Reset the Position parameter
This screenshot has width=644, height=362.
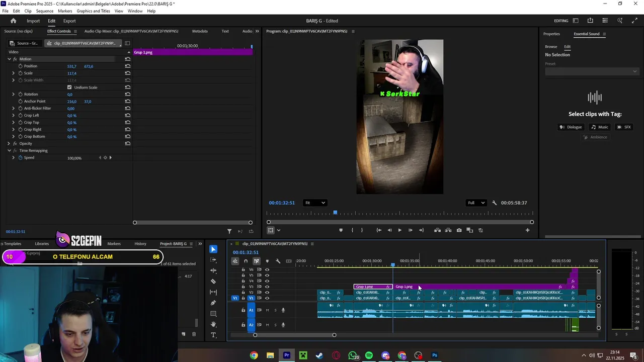[128, 66]
